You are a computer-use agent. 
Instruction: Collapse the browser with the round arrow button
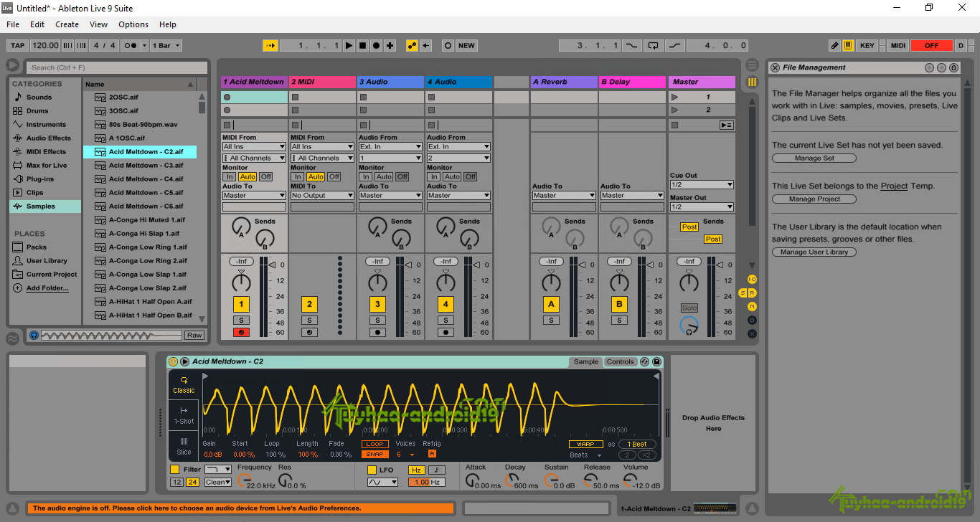pos(13,65)
